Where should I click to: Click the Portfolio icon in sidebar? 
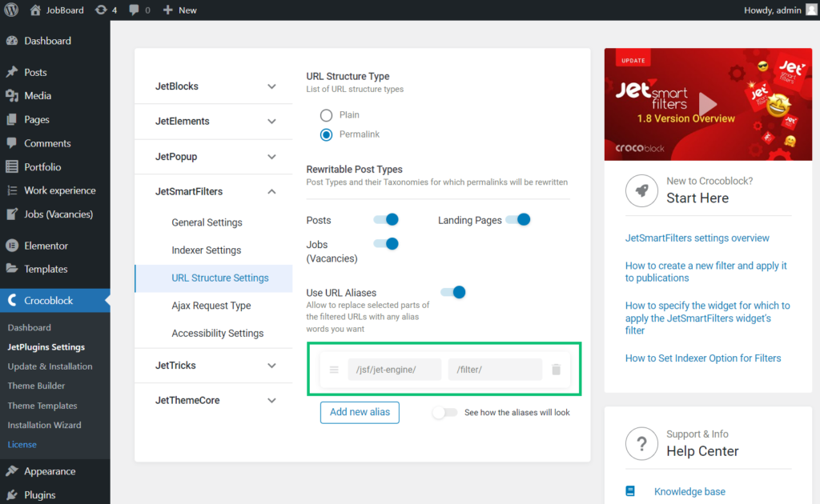tap(12, 167)
